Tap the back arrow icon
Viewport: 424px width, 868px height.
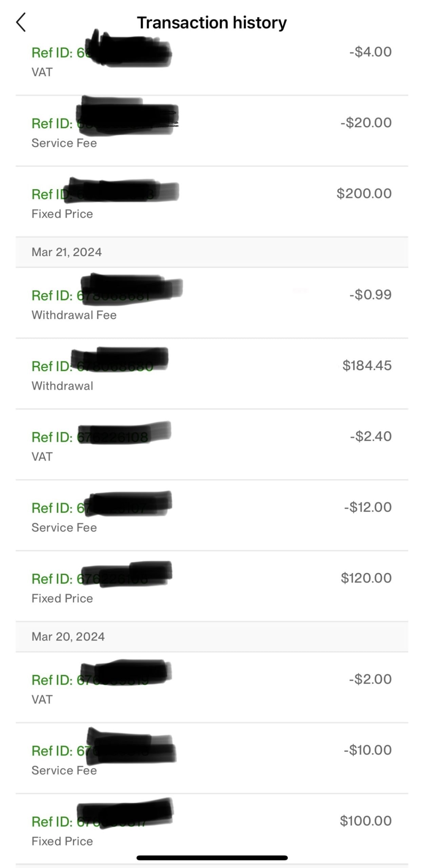click(21, 22)
